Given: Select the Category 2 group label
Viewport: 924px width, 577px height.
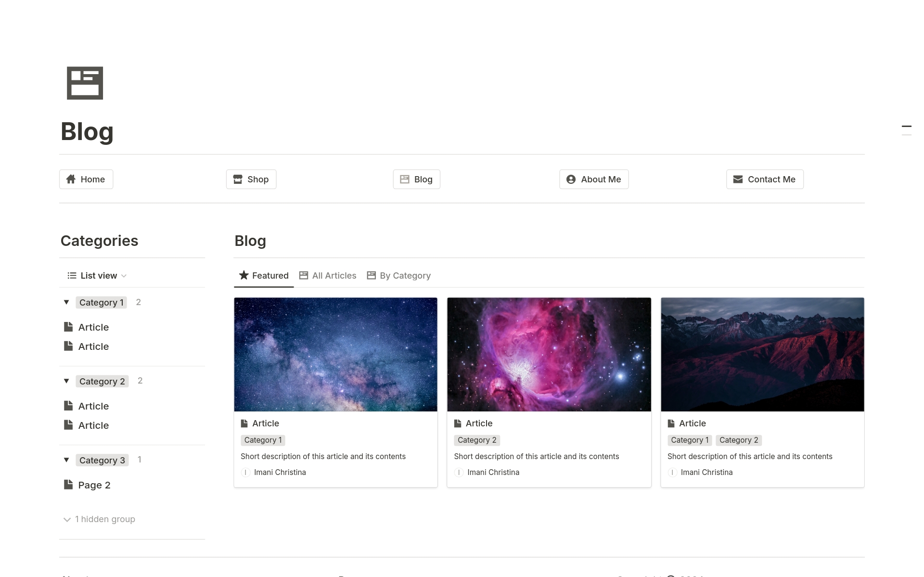Looking at the screenshot, I should point(102,381).
